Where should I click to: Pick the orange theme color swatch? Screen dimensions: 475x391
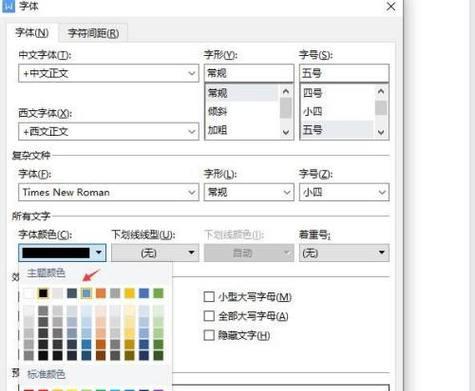(x=101, y=293)
